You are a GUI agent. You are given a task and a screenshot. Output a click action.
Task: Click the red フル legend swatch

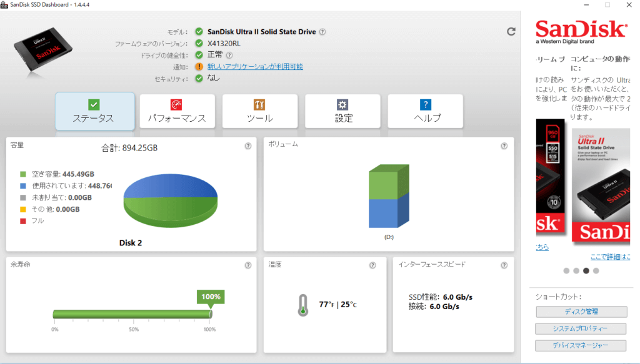point(23,221)
